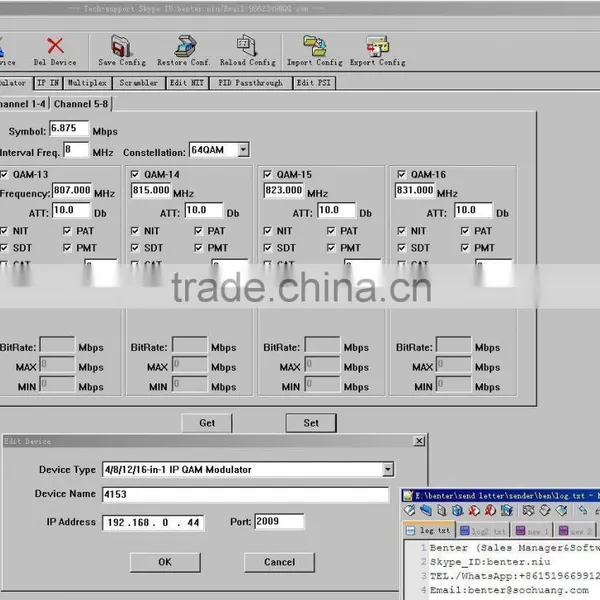Confirm Edit Device dialog with OK
This screenshot has height=600, width=600.
click(165, 562)
